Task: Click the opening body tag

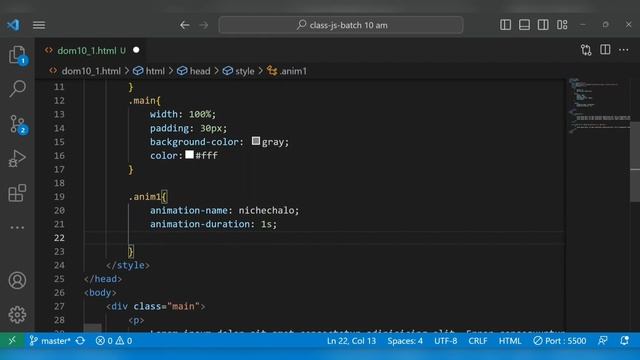Action: [100, 293]
